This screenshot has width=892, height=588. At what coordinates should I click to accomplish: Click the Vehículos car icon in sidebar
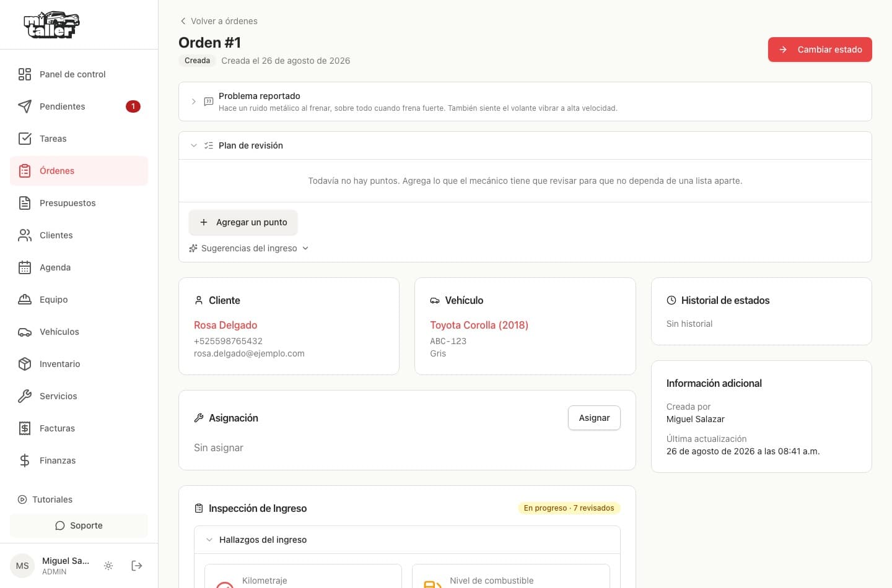point(25,332)
